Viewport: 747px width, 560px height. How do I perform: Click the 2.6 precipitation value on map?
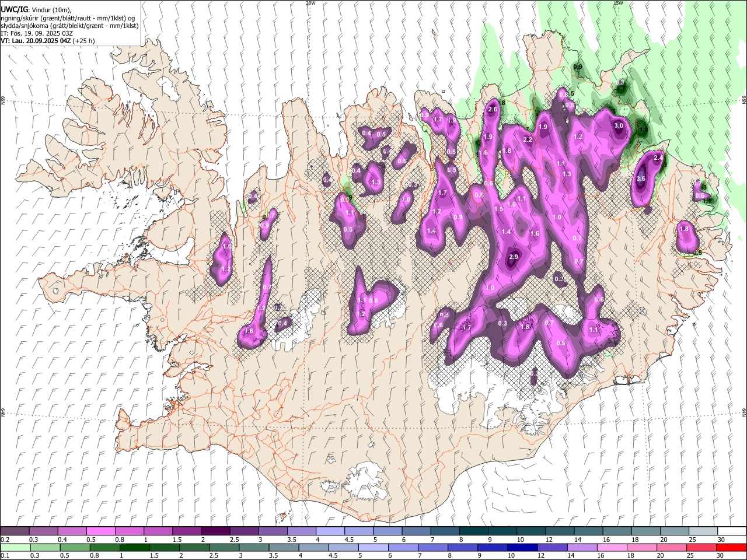click(493, 110)
